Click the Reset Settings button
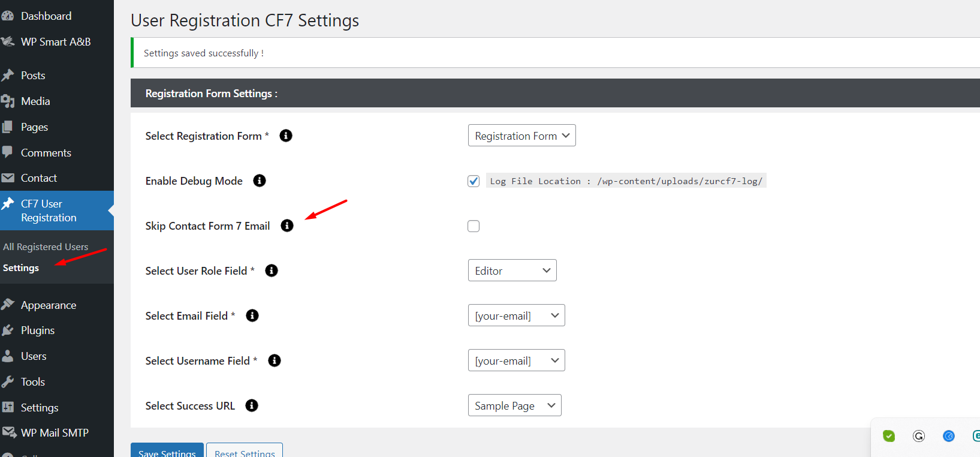 tap(245, 451)
